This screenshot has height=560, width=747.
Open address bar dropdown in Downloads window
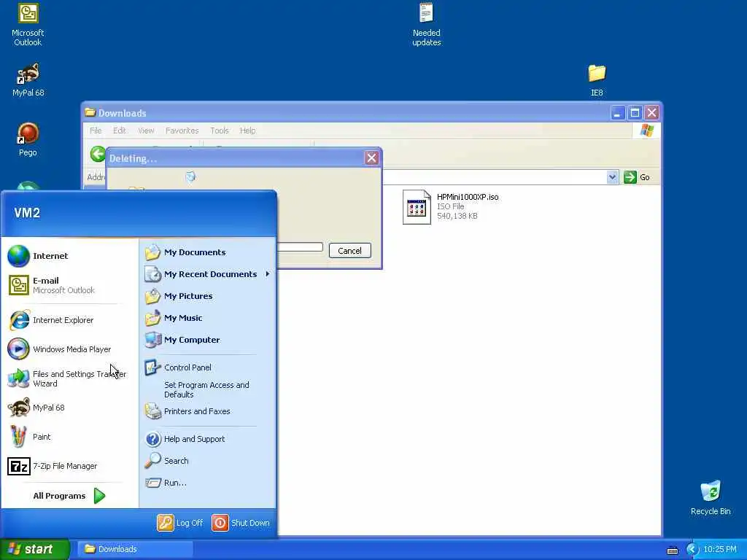(x=612, y=177)
